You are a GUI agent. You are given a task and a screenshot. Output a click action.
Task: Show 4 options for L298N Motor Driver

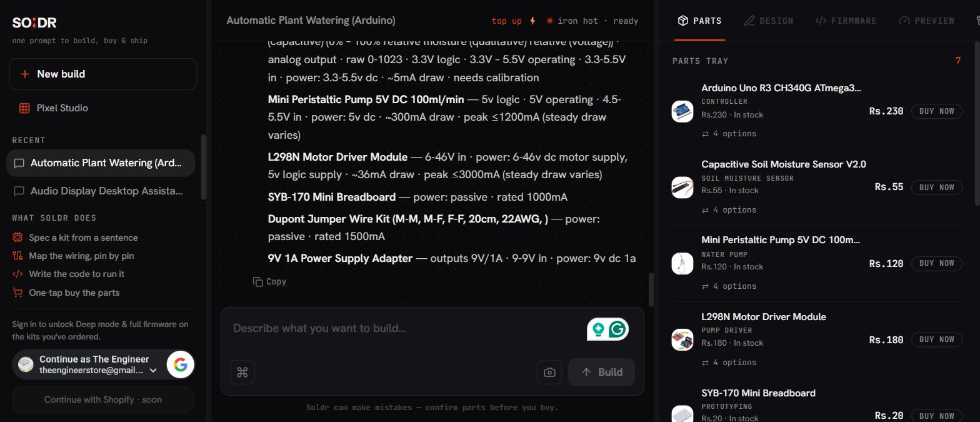coord(729,363)
